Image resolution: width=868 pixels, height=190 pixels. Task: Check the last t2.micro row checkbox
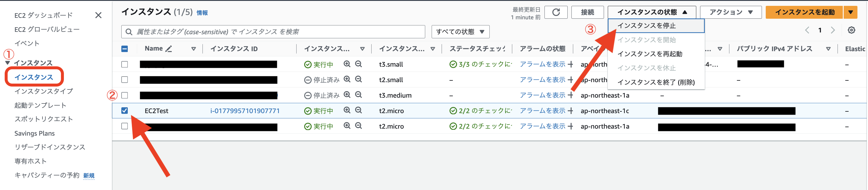125,126
